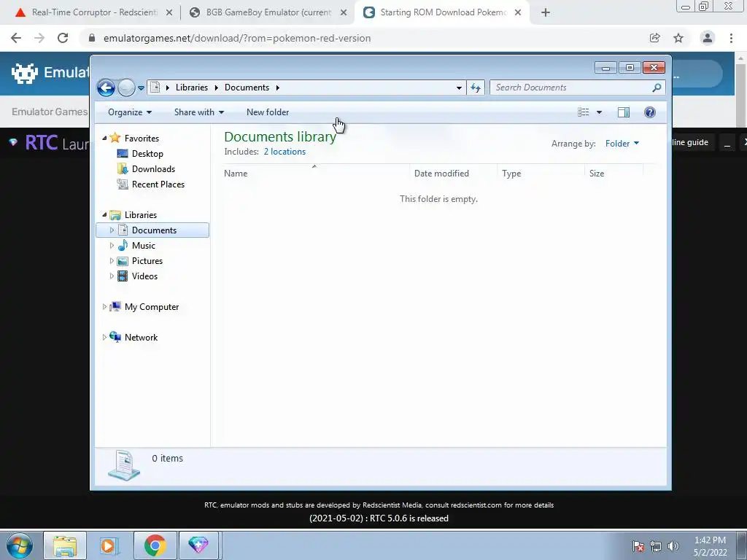747x560 pixels.
Task: Open Windows Explorer from the taskbar
Action: (65, 545)
